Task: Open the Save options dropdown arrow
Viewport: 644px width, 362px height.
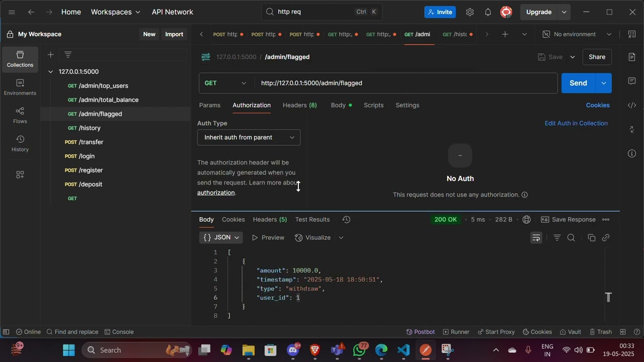Action: (x=572, y=57)
